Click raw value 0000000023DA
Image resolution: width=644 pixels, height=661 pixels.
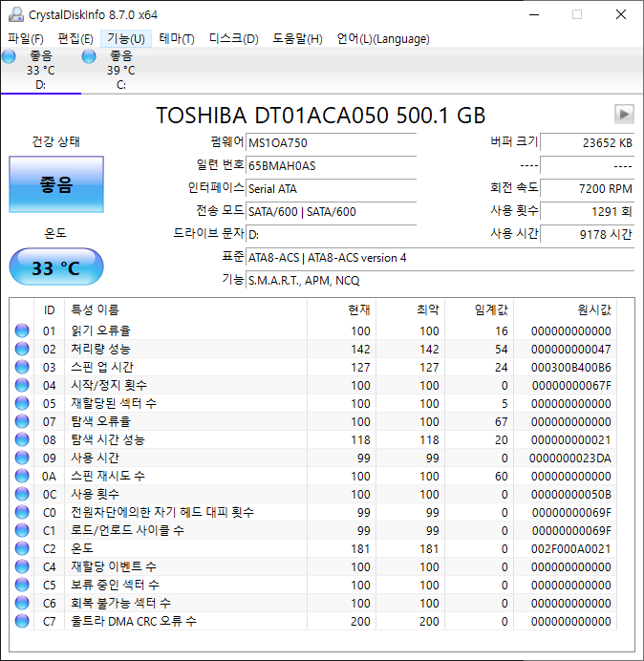[570, 458]
